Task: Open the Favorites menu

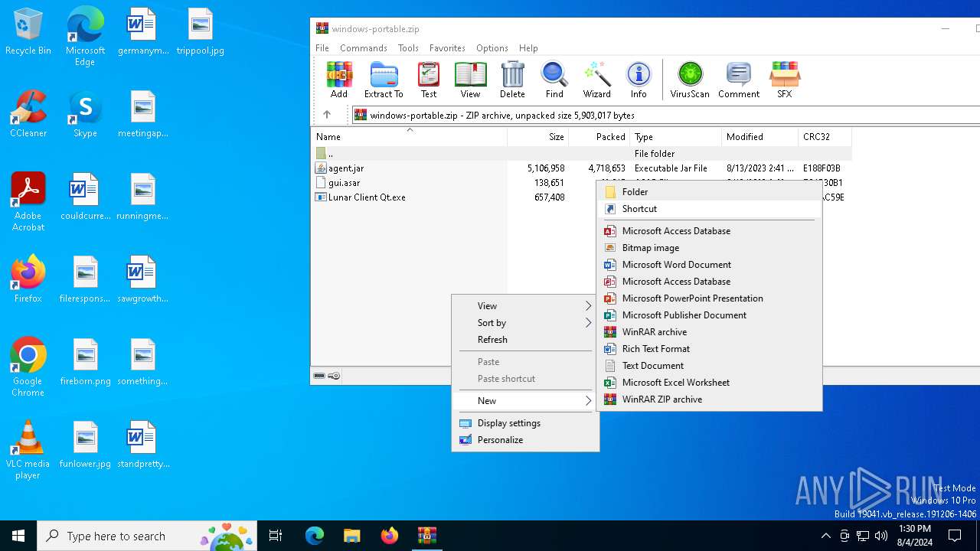Action: [x=447, y=47]
